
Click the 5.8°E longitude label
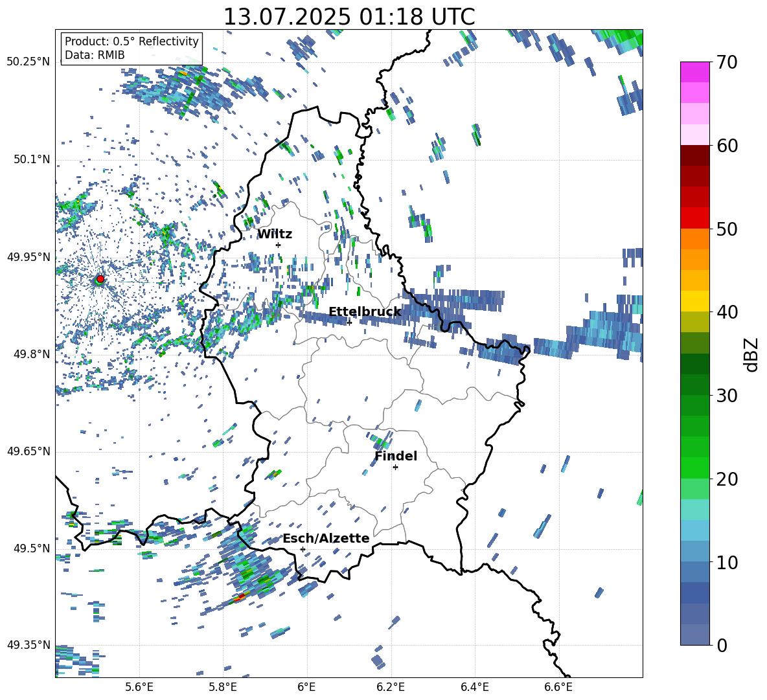223,687
